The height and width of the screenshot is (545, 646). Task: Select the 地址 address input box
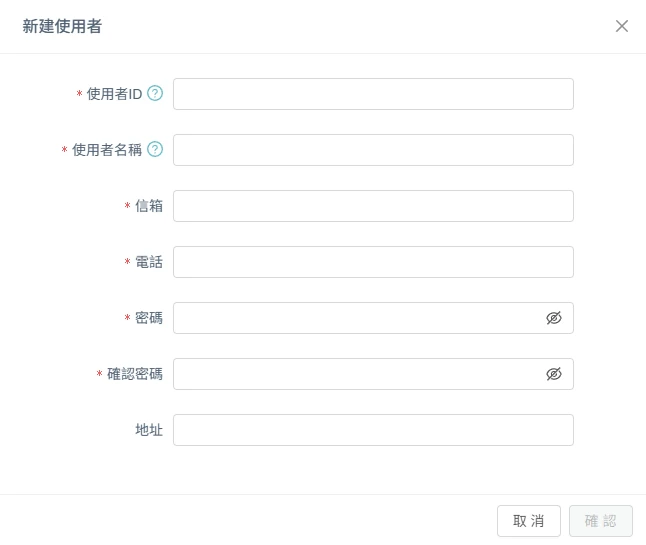(x=373, y=430)
